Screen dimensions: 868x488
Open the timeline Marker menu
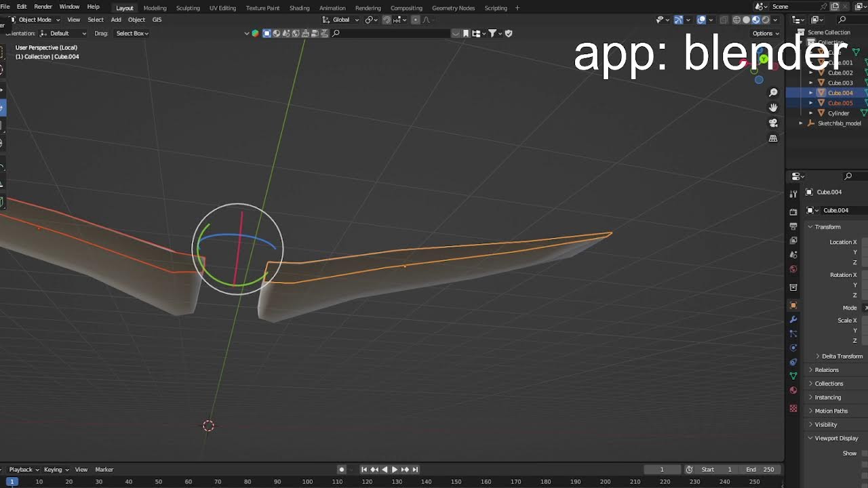coord(104,470)
